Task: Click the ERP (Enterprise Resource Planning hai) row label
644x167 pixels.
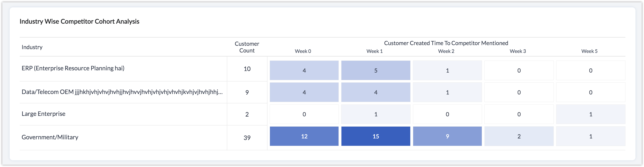Action: [x=73, y=68]
